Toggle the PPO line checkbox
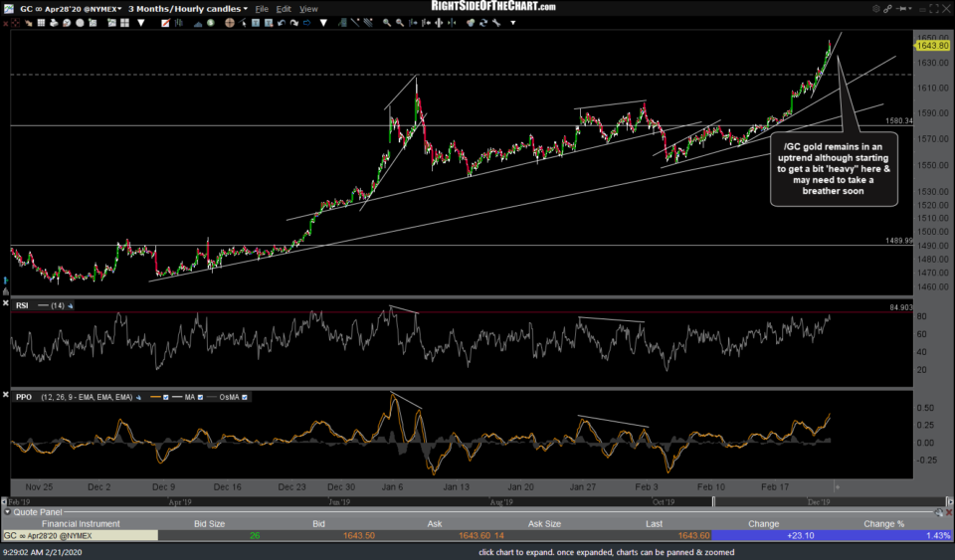955x560 pixels. pyautogui.click(x=167, y=397)
